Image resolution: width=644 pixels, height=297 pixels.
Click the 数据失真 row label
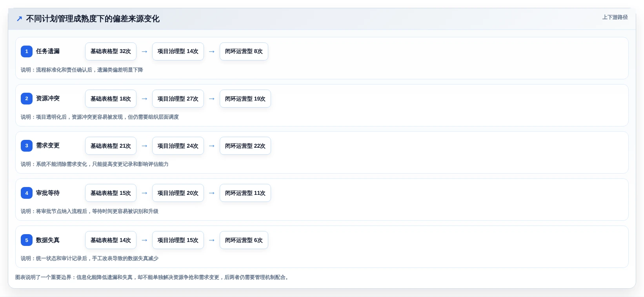[48, 240]
